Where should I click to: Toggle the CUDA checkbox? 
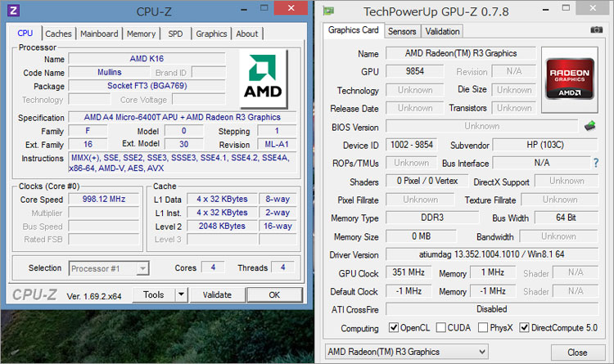[441, 327]
